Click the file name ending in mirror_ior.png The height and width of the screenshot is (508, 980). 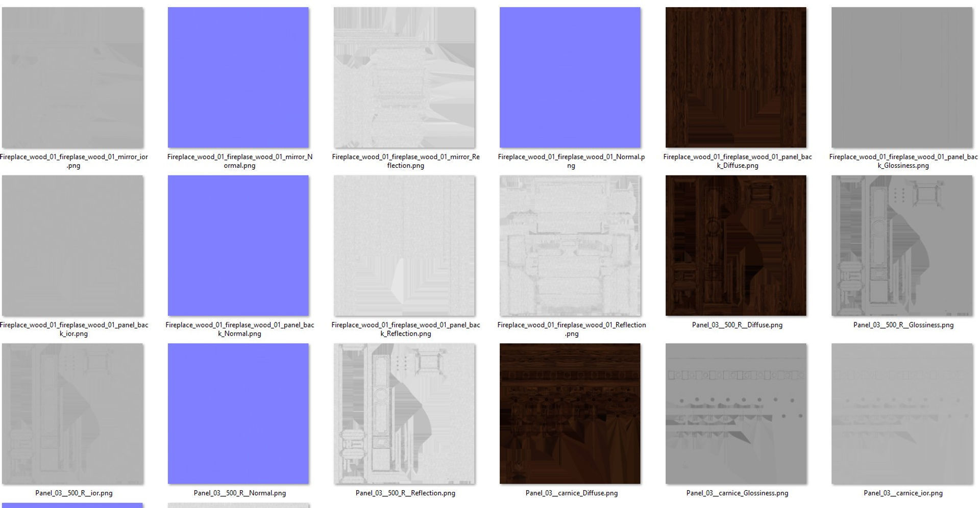[x=73, y=161]
